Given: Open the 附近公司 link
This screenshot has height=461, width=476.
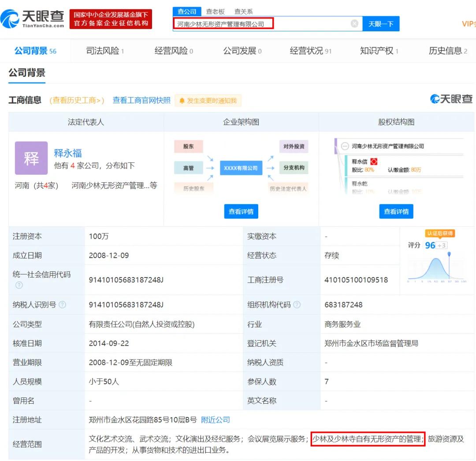Looking at the screenshot, I should [216, 420].
